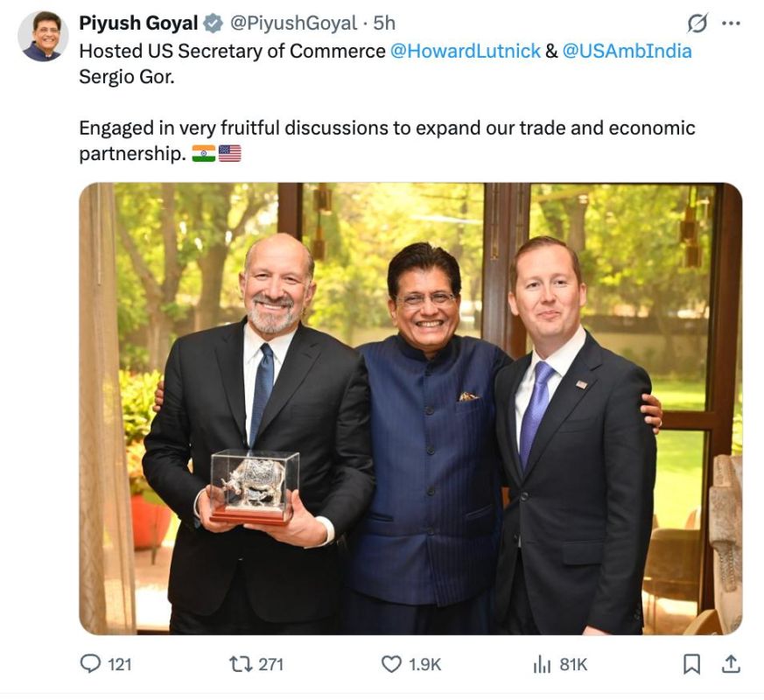Image resolution: width=764 pixels, height=700 pixels.
Task: Open the reply icon on the tweet
Action: [91, 665]
